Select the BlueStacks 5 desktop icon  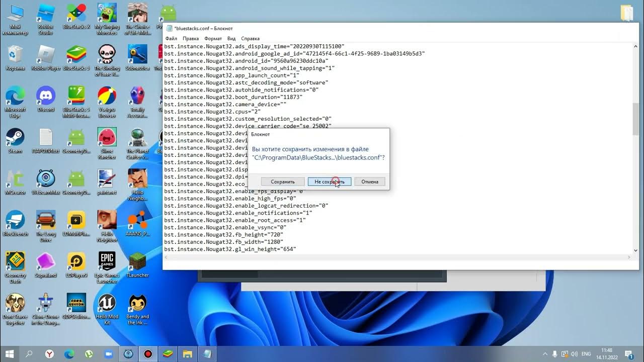76,58
